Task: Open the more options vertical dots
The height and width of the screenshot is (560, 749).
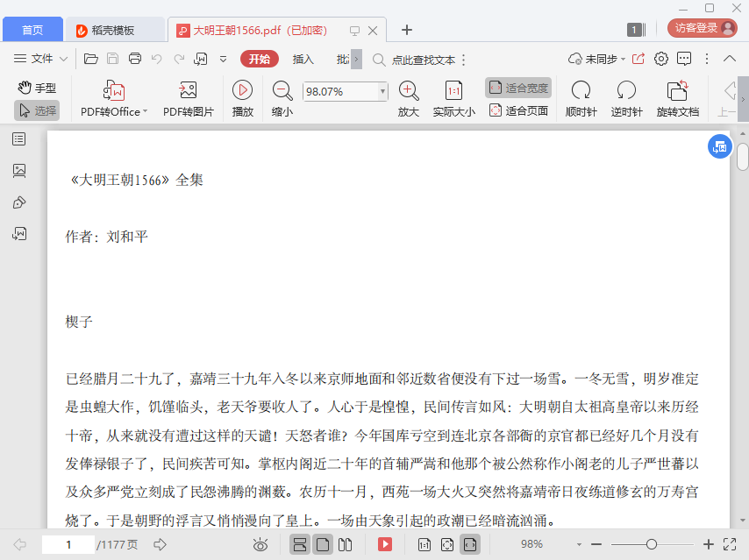Action: tap(707, 59)
